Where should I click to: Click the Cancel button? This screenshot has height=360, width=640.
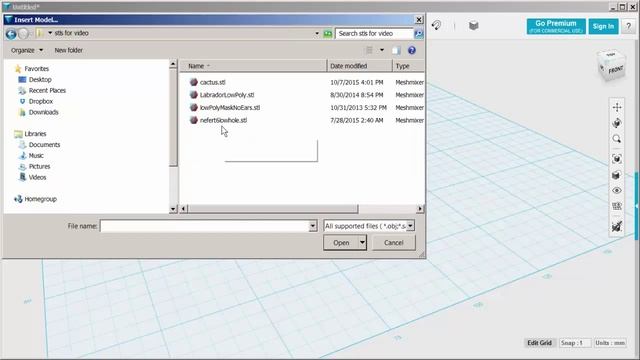pyautogui.click(x=393, y=243)
